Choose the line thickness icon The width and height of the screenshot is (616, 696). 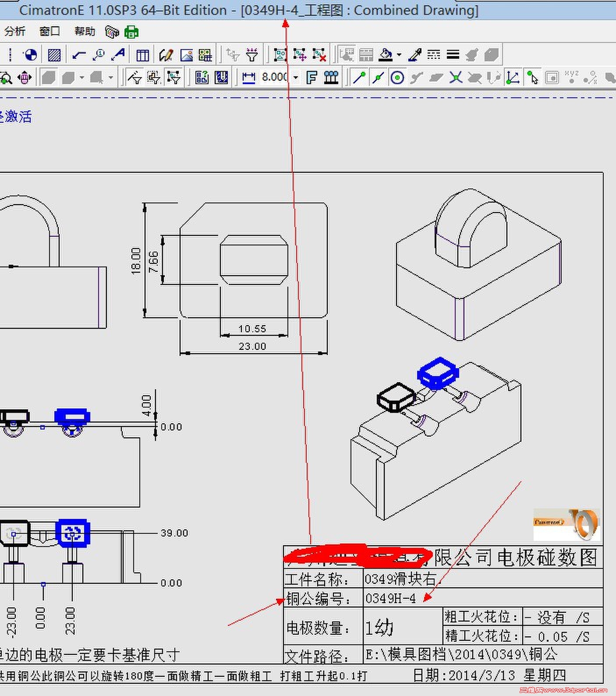click(x=453, y=55)
